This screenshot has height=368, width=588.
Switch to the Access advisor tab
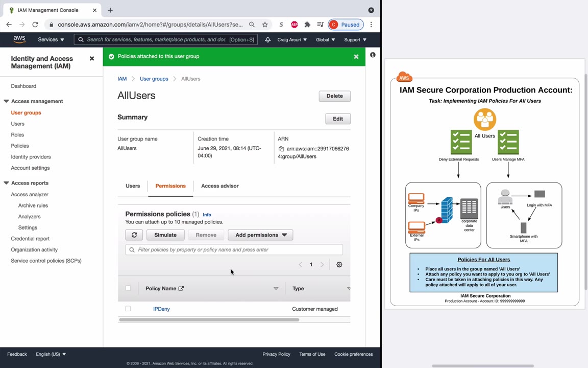[220, 186]
